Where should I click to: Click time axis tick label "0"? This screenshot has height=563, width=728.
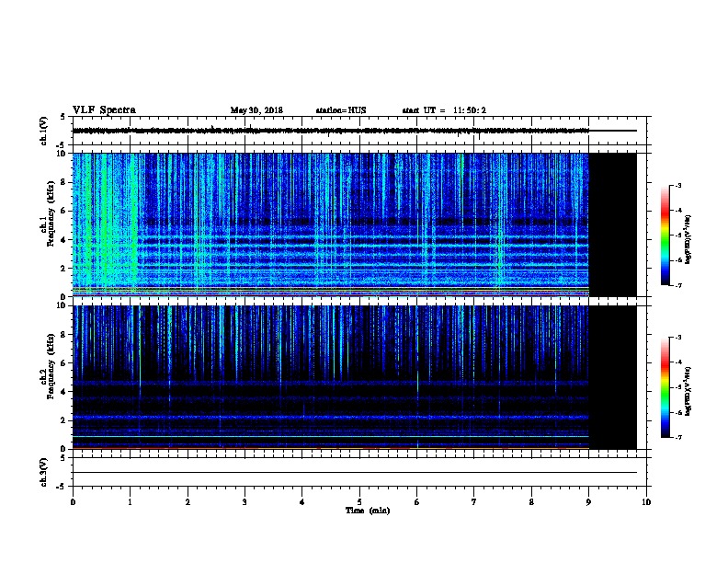click(x=73, y=502)
